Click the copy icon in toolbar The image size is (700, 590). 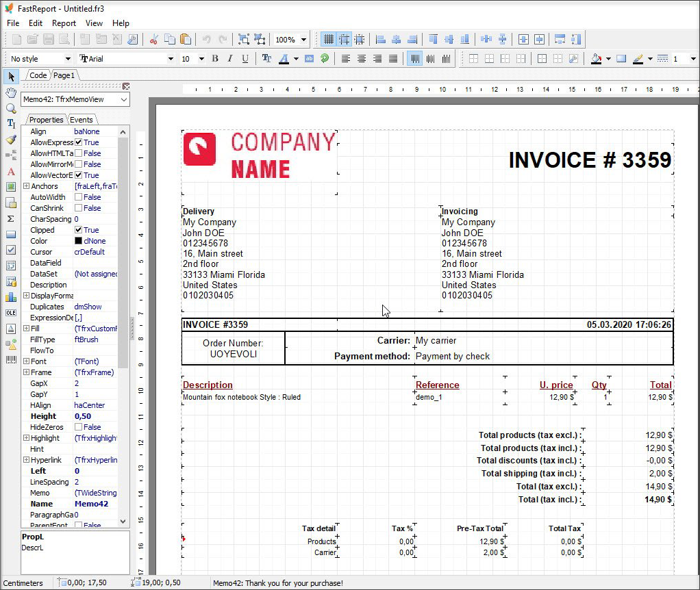[170, 39]
